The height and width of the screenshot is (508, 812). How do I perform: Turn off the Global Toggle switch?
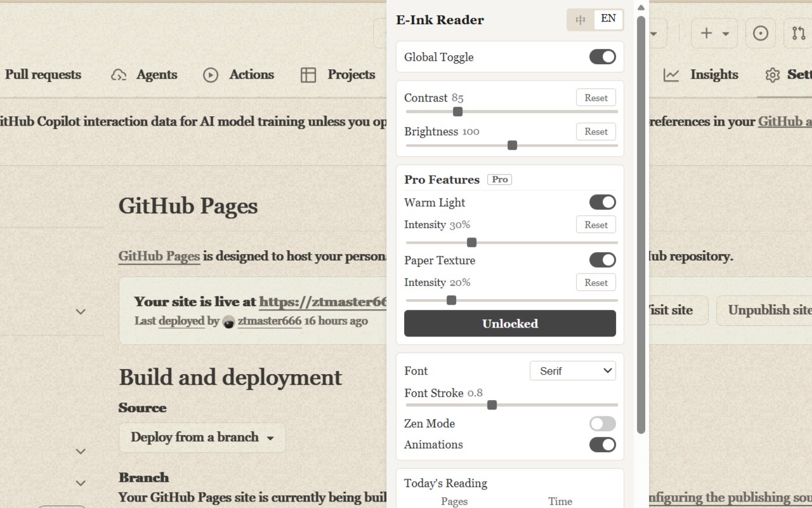603,57
